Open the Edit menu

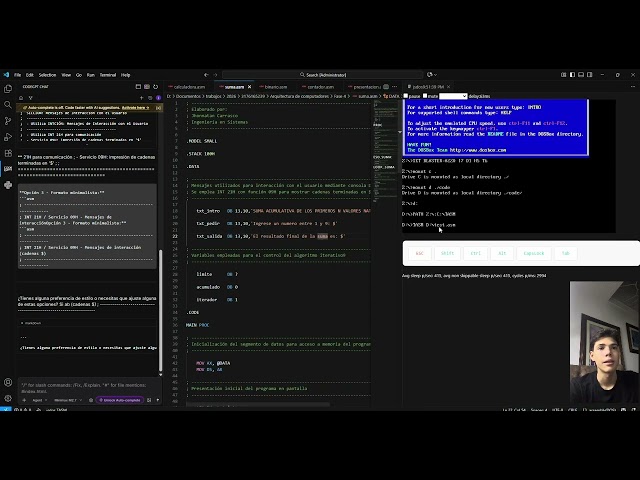[x=30, y=75]
